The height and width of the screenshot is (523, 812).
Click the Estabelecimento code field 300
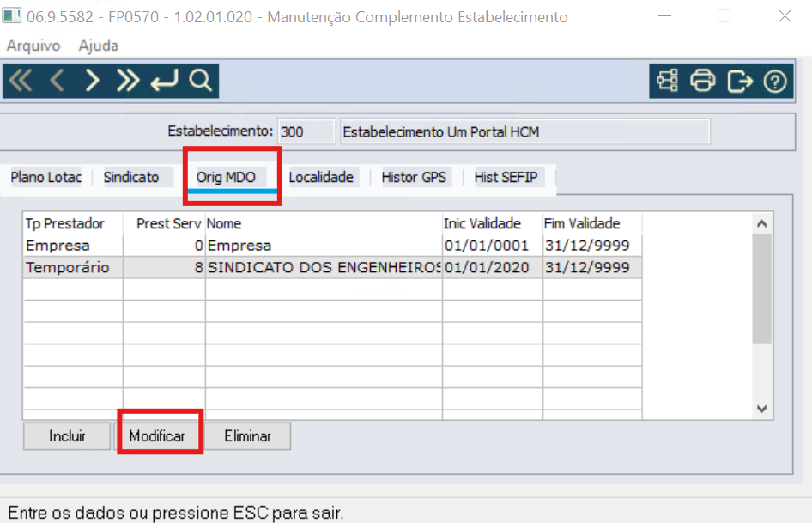point(306,131)
